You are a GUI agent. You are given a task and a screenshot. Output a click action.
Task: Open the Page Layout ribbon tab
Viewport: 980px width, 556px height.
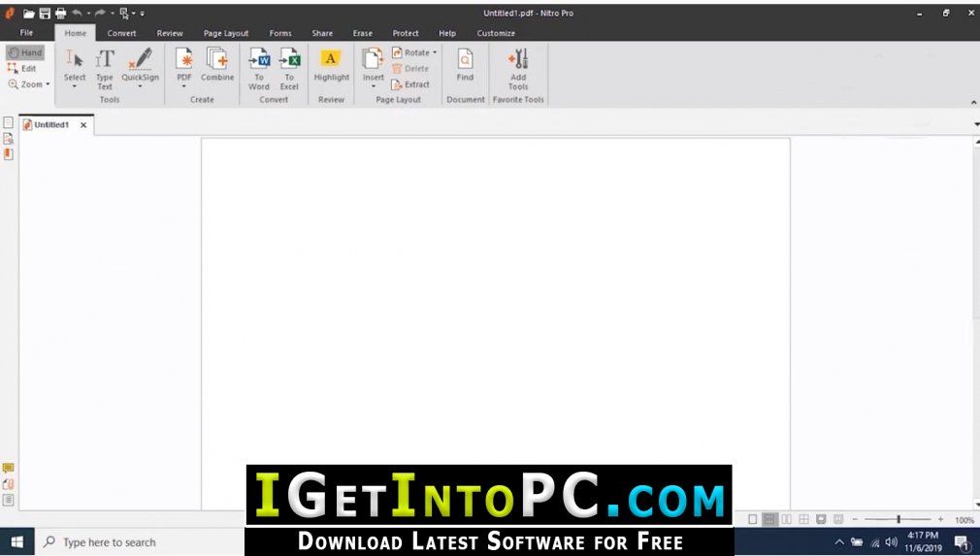point(226,33)
